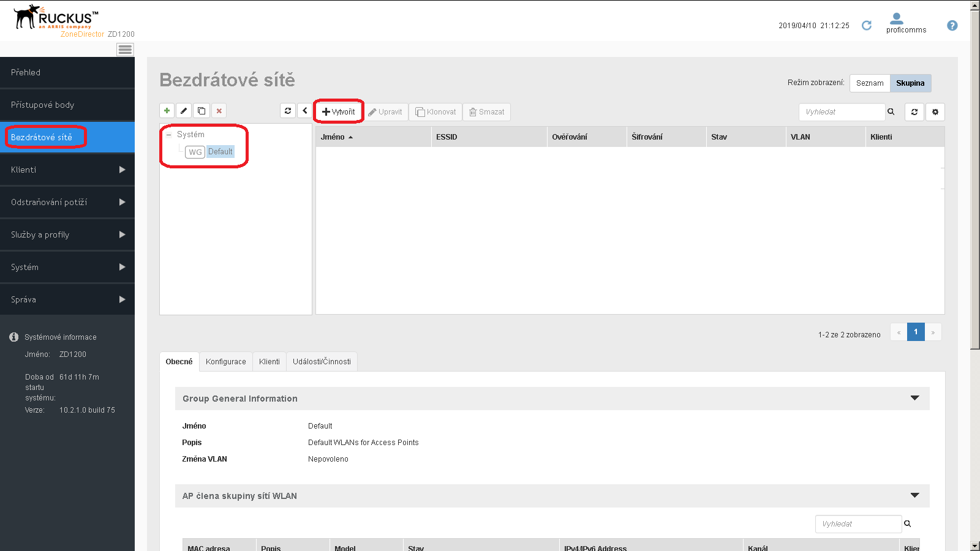Switch display mode to Seznam
The height and width of the screenshot is (551, 980).
pos(870,83)
